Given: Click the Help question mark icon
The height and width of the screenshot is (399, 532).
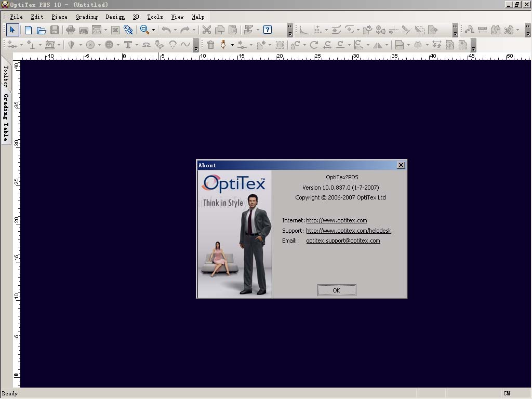Looking at the screenshot, I should click(268, 30).
